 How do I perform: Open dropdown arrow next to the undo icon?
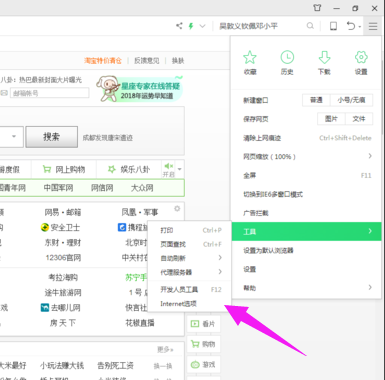tap(360, 27)
